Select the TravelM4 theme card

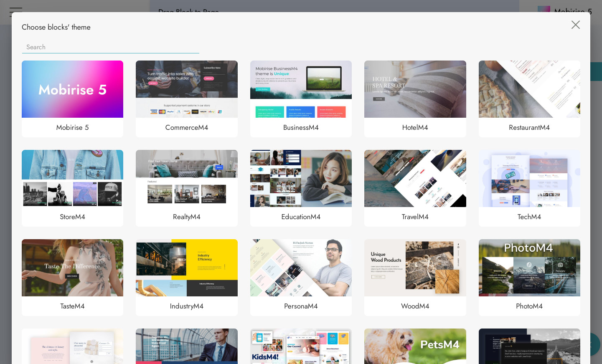coord(415,179)
